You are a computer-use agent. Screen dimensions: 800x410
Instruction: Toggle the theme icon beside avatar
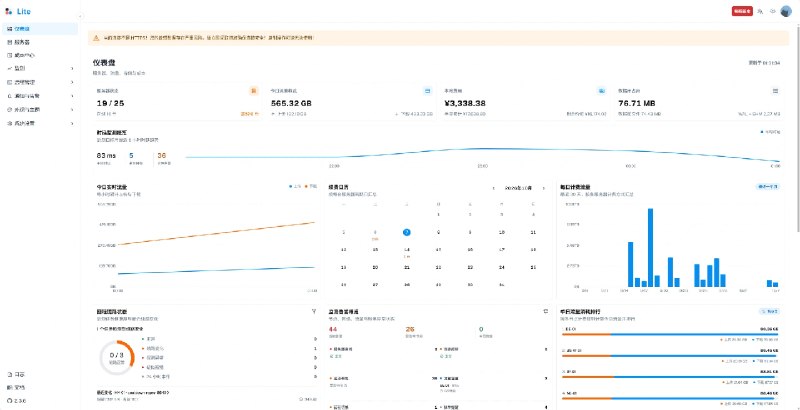(x=773, y=11)
